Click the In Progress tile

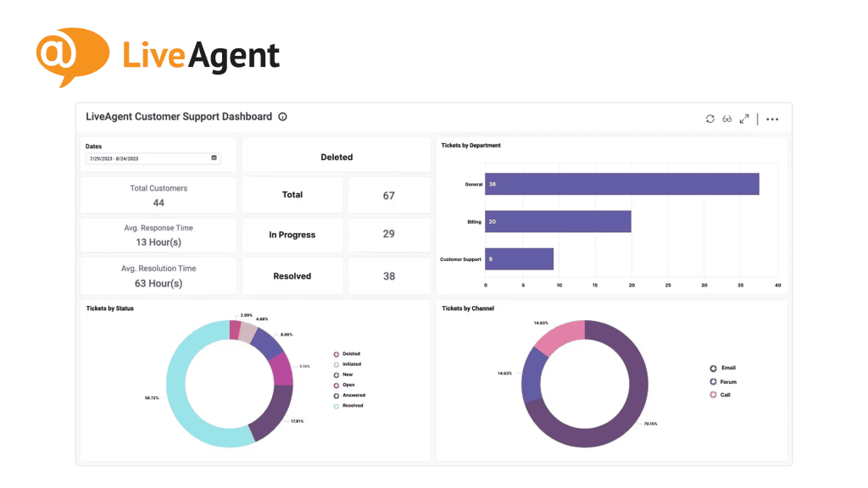(x=292, y=235)
